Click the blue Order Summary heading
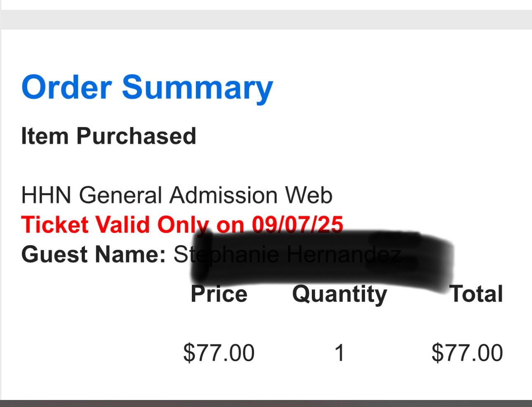 (x=147, y=87)
